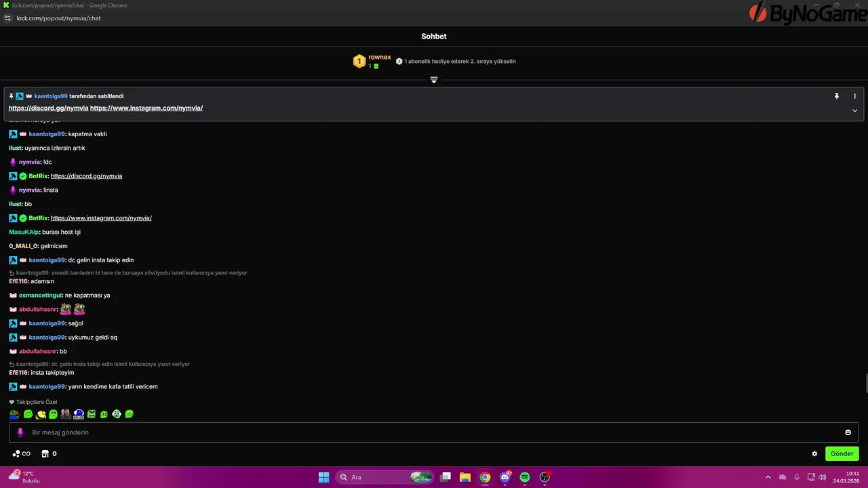Open the shop icon showing 0
The image size is (868, 488).
(x=49, y=453)
